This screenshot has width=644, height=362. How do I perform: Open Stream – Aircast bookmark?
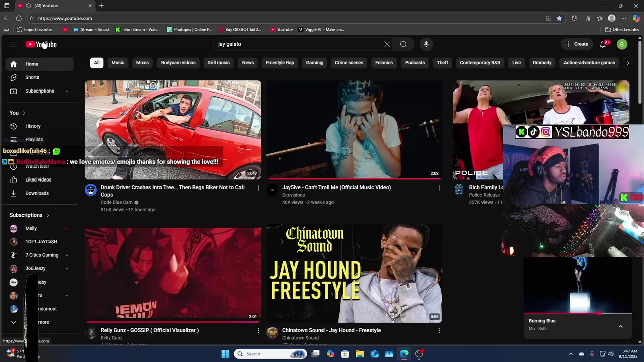tap(92, 30)
